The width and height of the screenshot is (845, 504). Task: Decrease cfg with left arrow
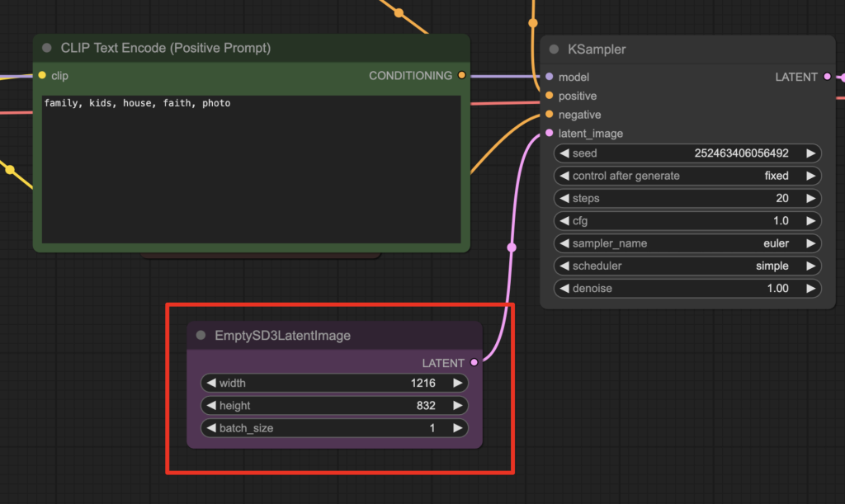tap(564, 221)
